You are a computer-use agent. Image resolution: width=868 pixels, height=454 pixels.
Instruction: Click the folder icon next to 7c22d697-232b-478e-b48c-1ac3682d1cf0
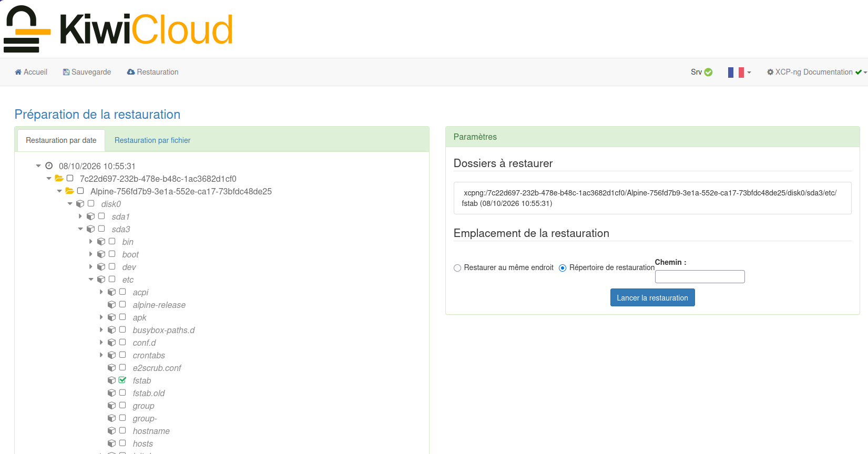pyautogui.click(x=59, y=178)
